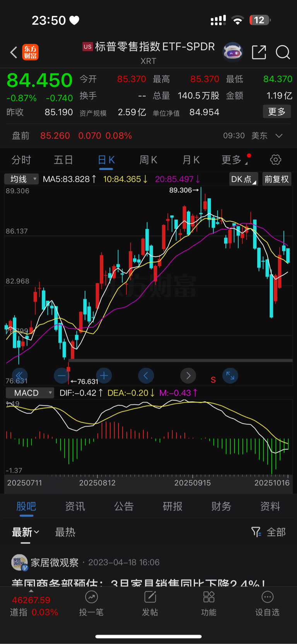Screen dimensions: 297x644
Task: Toggle 前复权 adjustment mode
Action: [277, 179]
